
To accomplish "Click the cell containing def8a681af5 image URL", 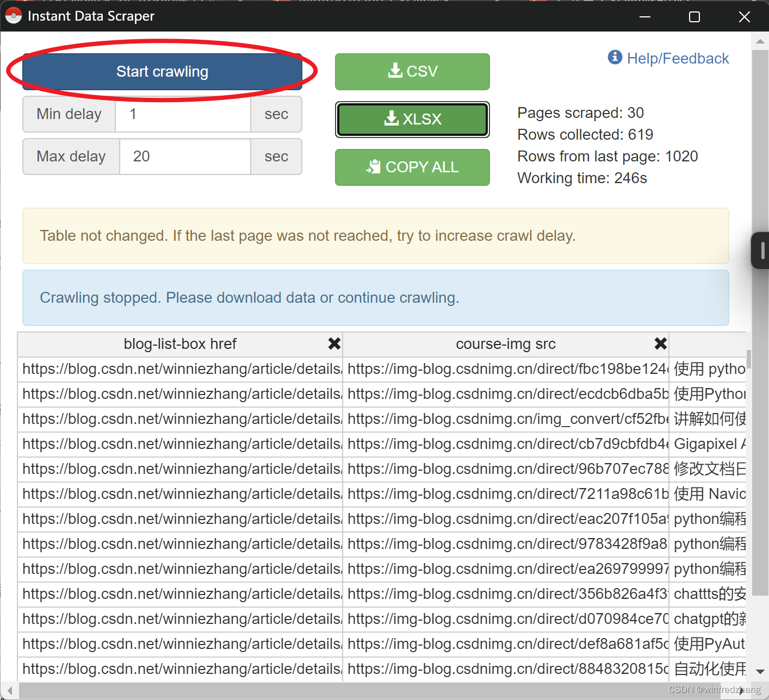I will pos(506,645).
